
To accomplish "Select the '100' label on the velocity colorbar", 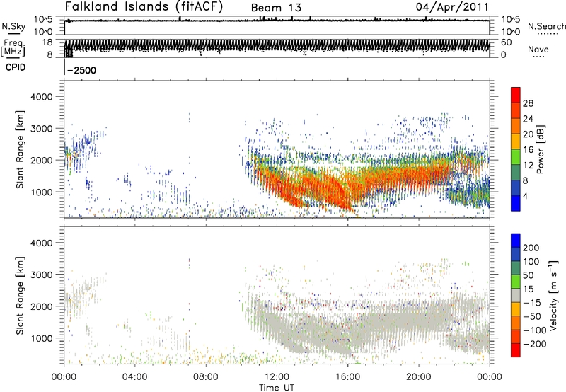I will point(531,261).
